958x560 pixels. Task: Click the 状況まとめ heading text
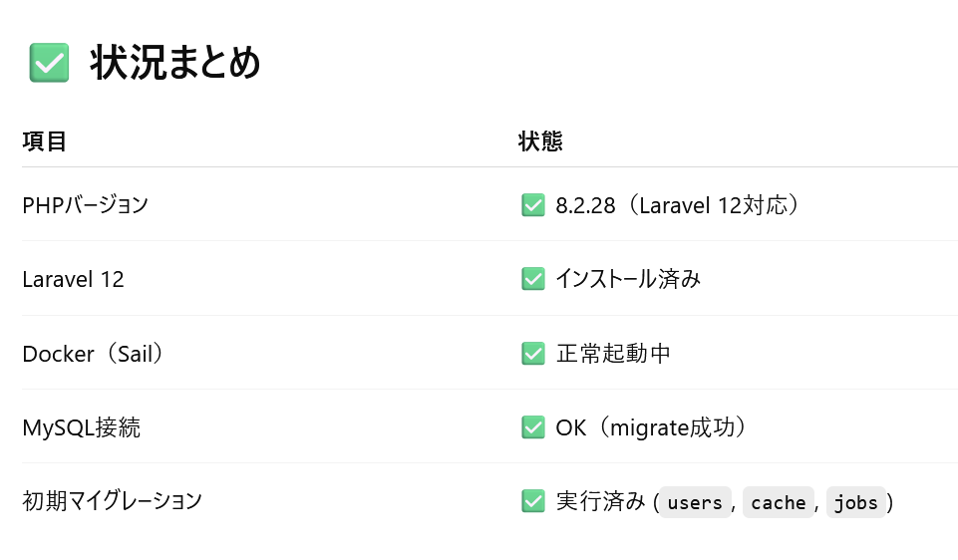click(x=175, y=63)
